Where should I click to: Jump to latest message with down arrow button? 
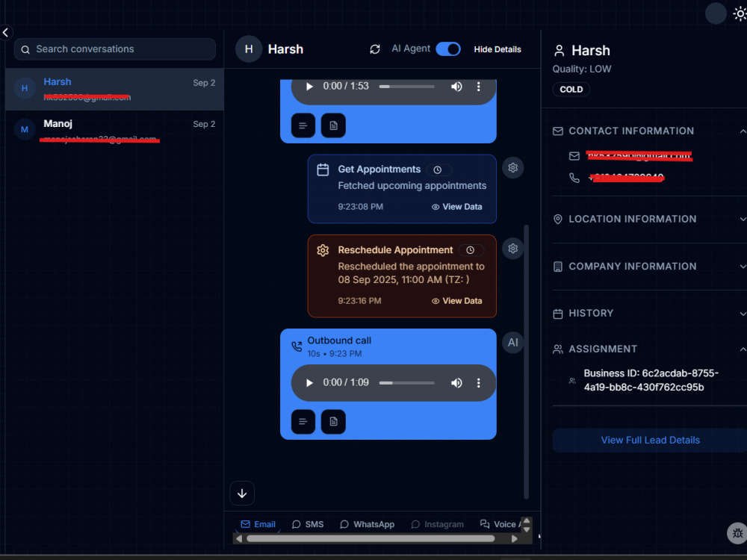[x=242, y=494]
